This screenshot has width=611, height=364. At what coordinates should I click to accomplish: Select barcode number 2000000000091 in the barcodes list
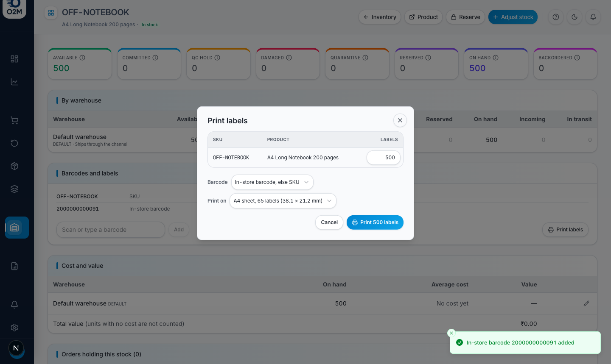pyautogui.click(x=78, y=209)
